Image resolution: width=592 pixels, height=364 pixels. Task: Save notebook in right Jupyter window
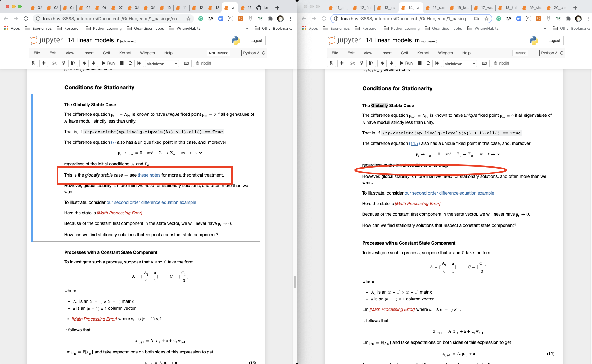[x=332, y=63]
